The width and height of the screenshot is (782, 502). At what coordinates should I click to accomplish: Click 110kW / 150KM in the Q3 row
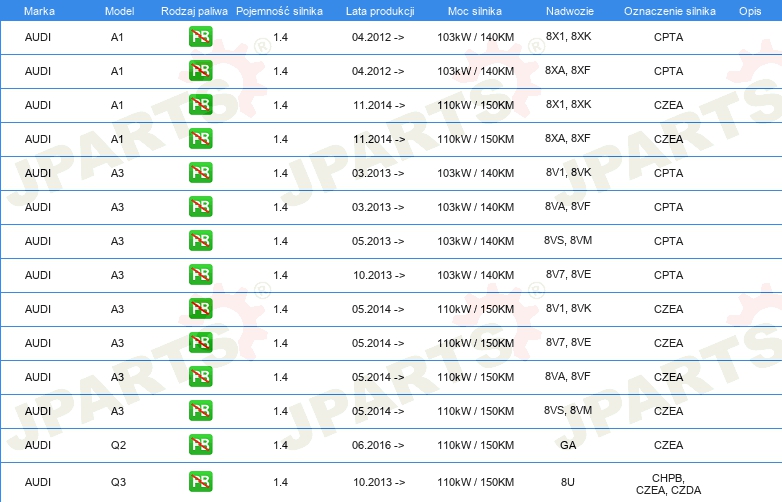tap(475, 482)
